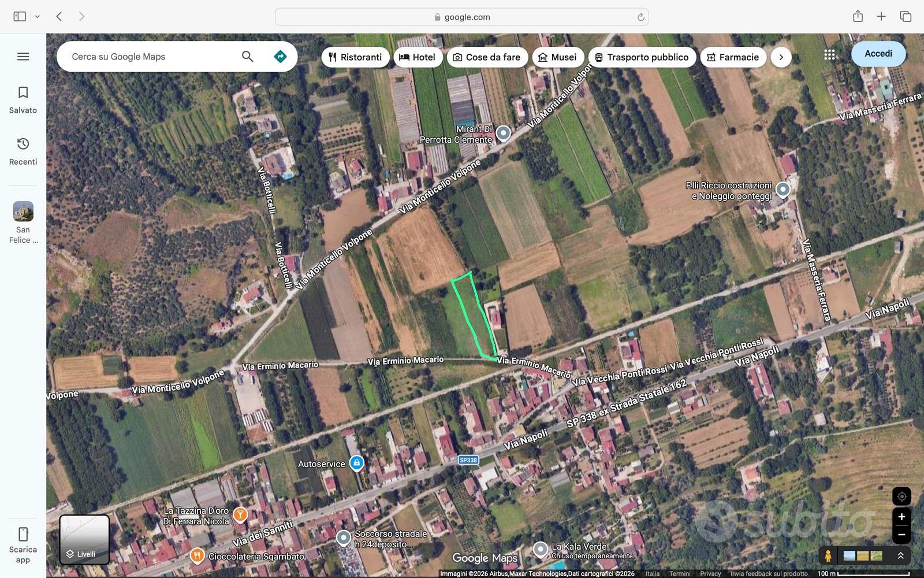Expand the imagery options chevron at bottom right
This screenshot has width=924, height=578.
(900, 555)
